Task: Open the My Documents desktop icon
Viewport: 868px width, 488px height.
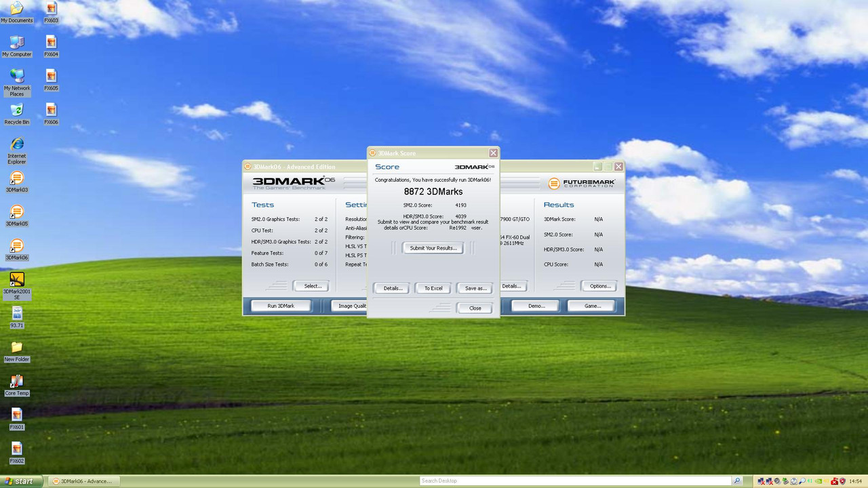Action: coord(17,12)
